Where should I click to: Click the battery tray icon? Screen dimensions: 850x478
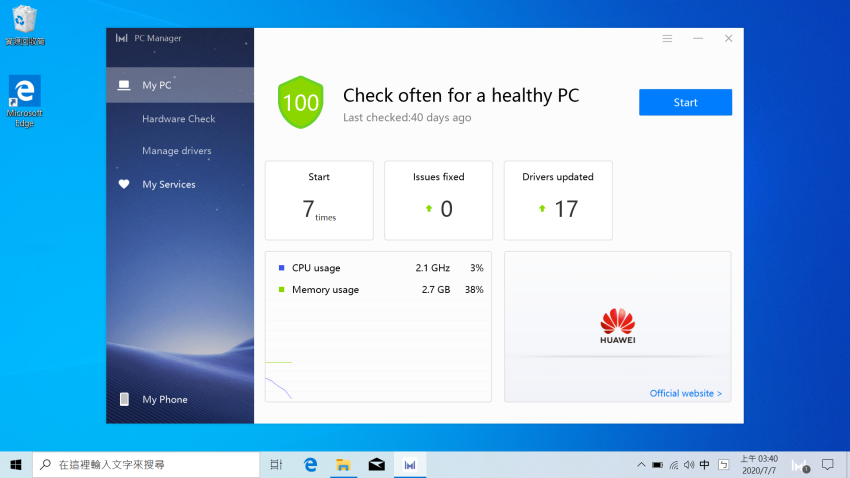[x=657, y=464]
